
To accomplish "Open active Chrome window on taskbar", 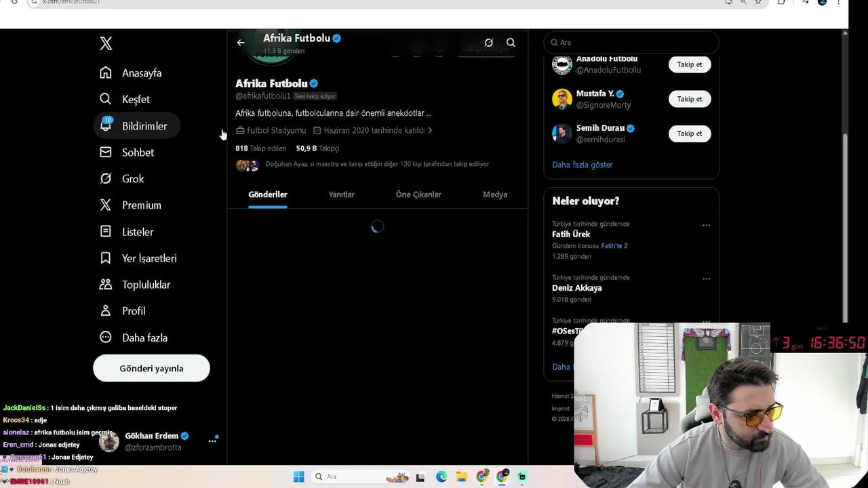I will coord(502,477).
